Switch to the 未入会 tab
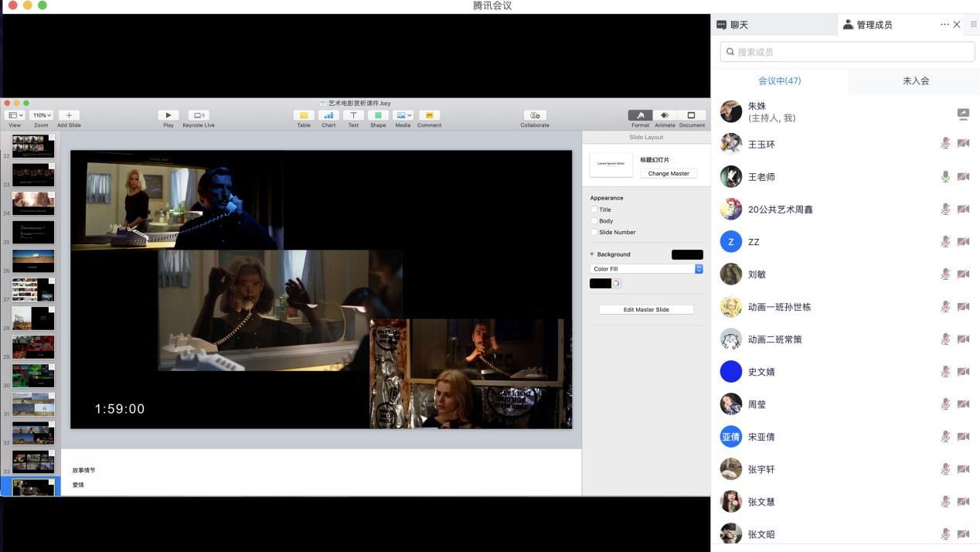The width and height of the screenshot is (980, 552). pos(915,80)
